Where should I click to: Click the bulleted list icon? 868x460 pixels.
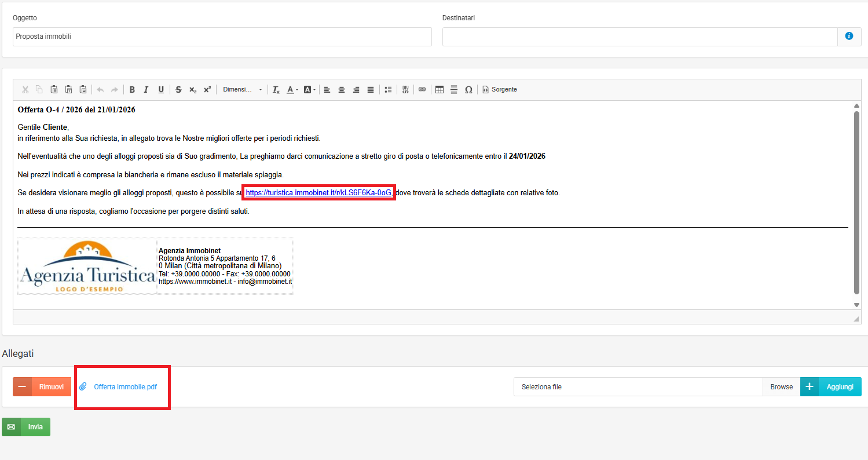click(x=388, y=90)
